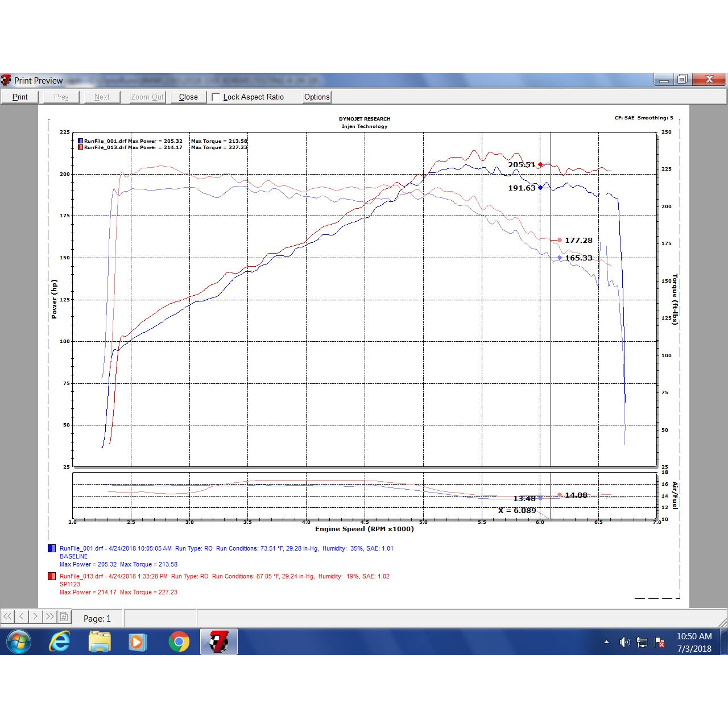Jump to last page with double-right arrow
Viewport: 728px width, 728px height.
50,617
